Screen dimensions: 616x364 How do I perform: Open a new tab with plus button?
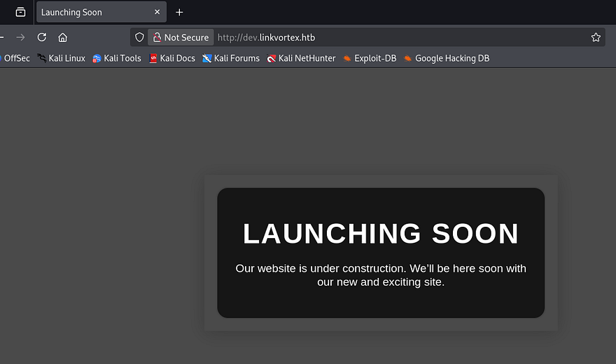pyautogui.click(x=179, y=12)
